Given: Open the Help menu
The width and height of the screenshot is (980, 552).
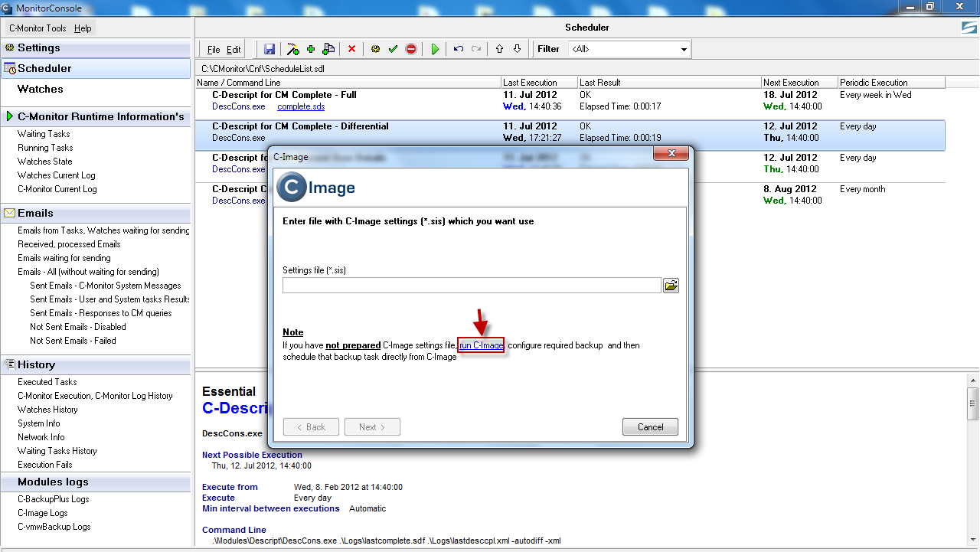Looking at the screenshot, I should click(83, 28).
